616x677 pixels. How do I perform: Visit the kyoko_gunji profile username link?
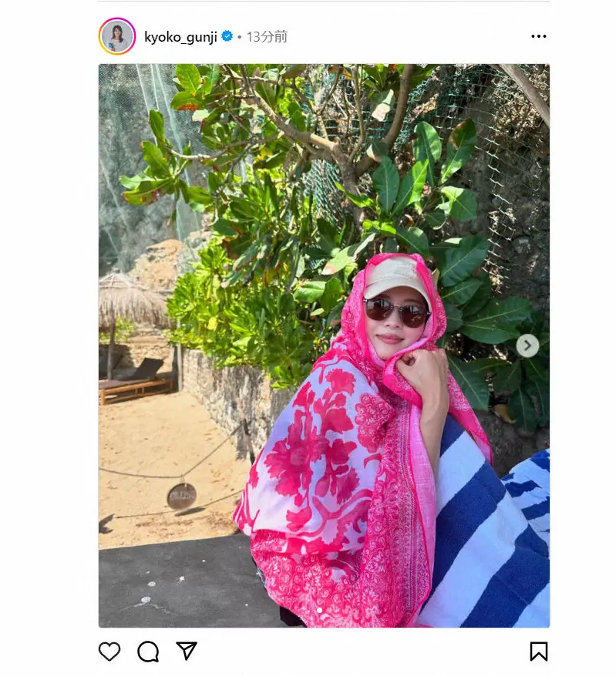180,37
